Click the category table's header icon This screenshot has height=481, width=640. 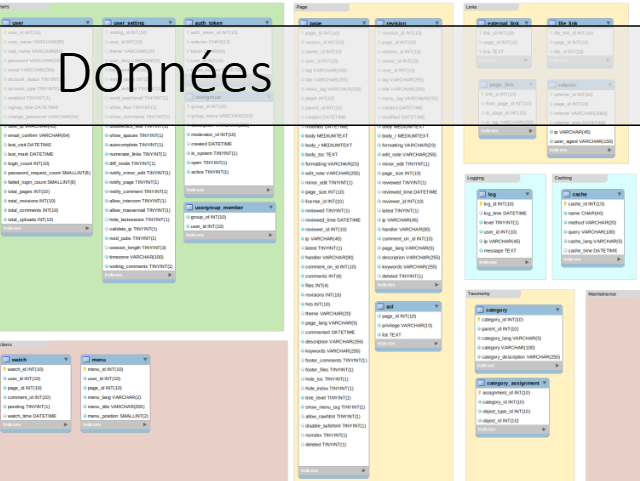(481, 310)
